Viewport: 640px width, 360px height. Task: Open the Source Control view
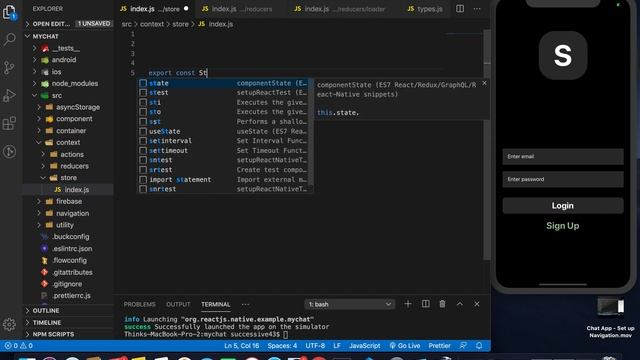(x=9, y=67)
